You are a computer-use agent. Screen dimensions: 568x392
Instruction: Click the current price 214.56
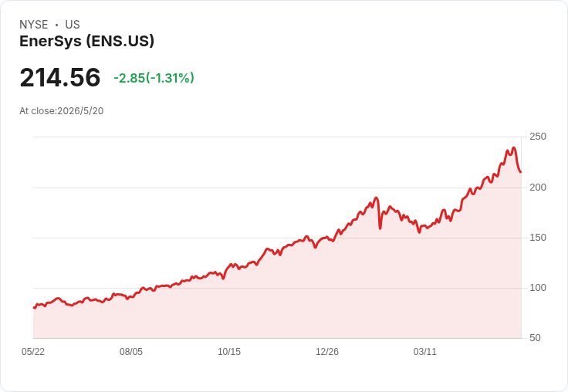(59, 77)
